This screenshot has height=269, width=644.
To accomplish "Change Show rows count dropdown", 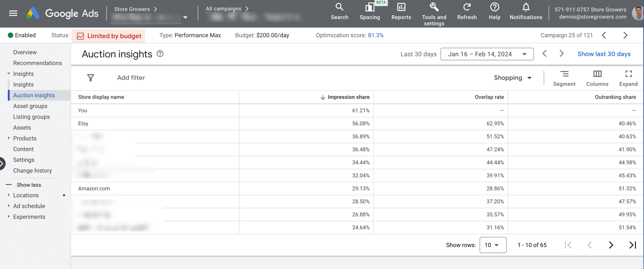I will coord(493,245).
